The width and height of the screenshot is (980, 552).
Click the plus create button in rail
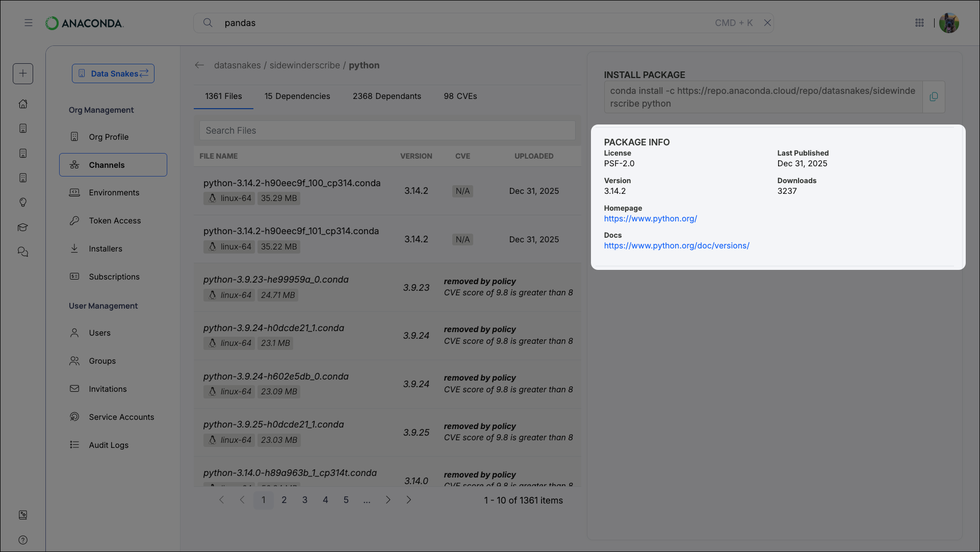(23, 73)
